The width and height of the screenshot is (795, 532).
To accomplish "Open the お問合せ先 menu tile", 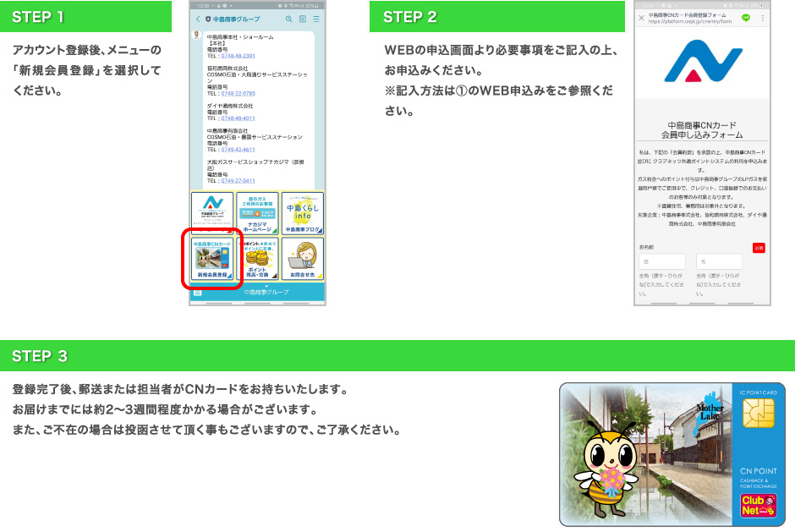I will pos(303,258).
